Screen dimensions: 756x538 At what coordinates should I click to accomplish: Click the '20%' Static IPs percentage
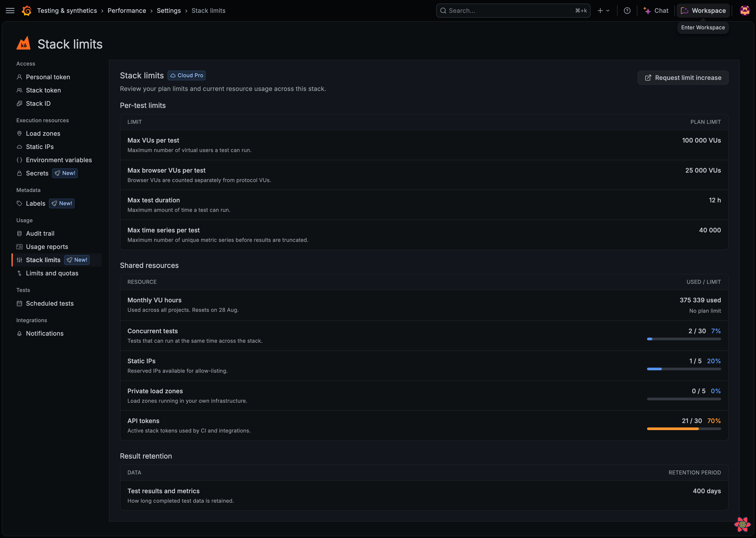point(714,361)
